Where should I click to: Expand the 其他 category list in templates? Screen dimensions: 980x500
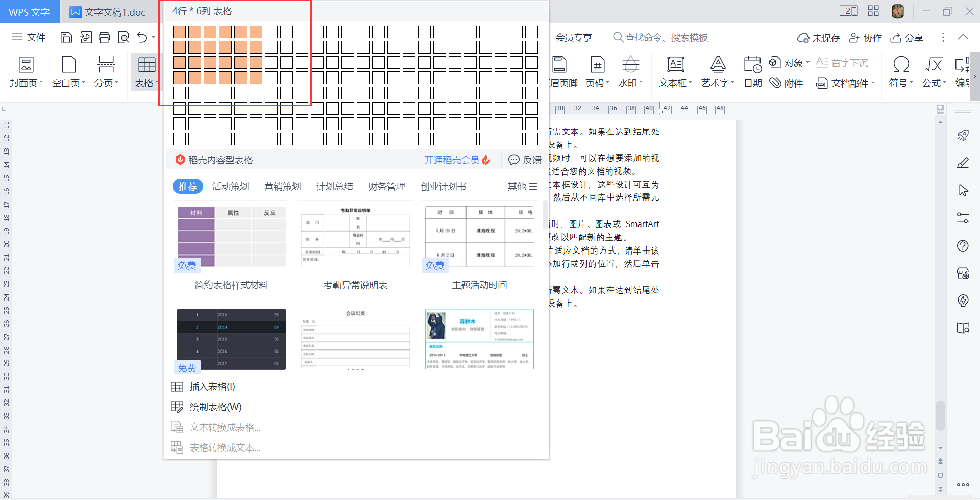pos(521,186)
